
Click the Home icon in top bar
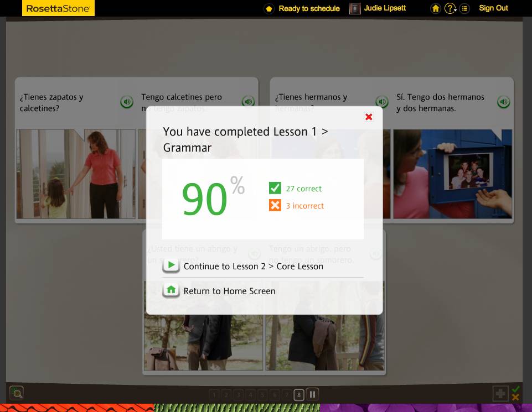pyautogui.click(x=436, y=8)
